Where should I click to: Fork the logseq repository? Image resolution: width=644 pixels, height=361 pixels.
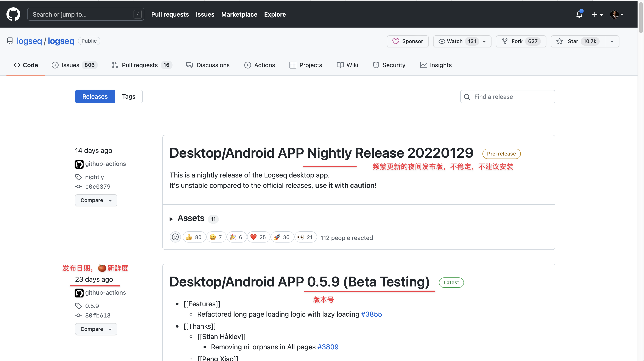pos(521,41)
